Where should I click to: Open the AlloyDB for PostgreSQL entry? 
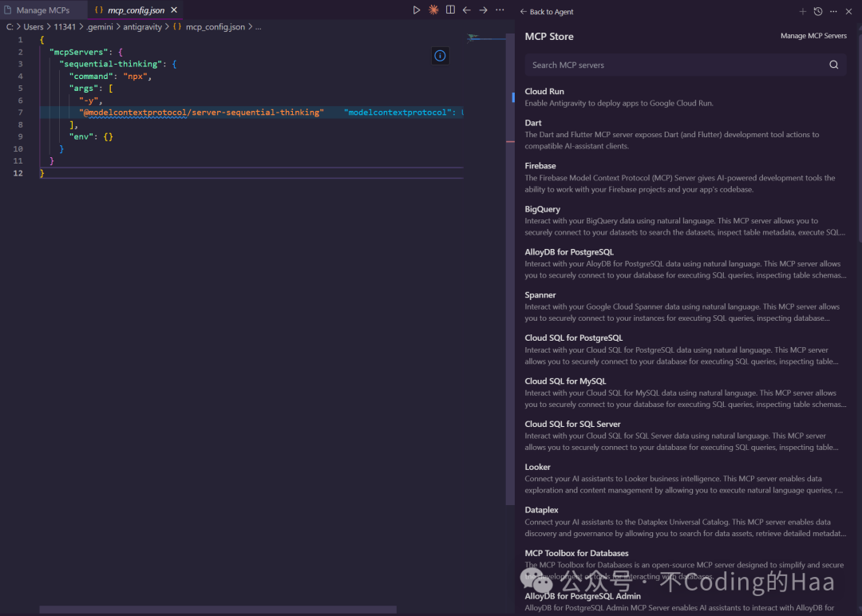[686, 263]
